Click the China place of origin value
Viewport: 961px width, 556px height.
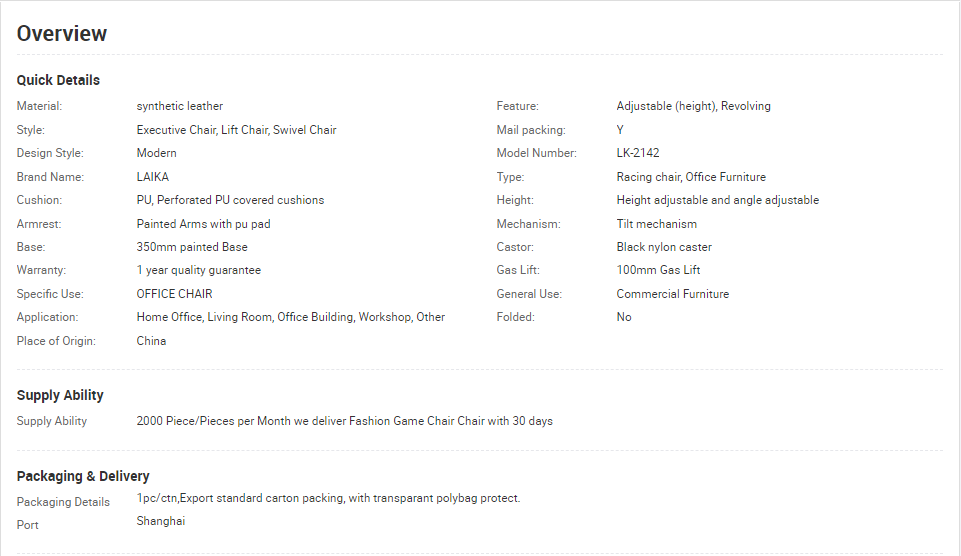pyautogui.click(x=151, y=341)
